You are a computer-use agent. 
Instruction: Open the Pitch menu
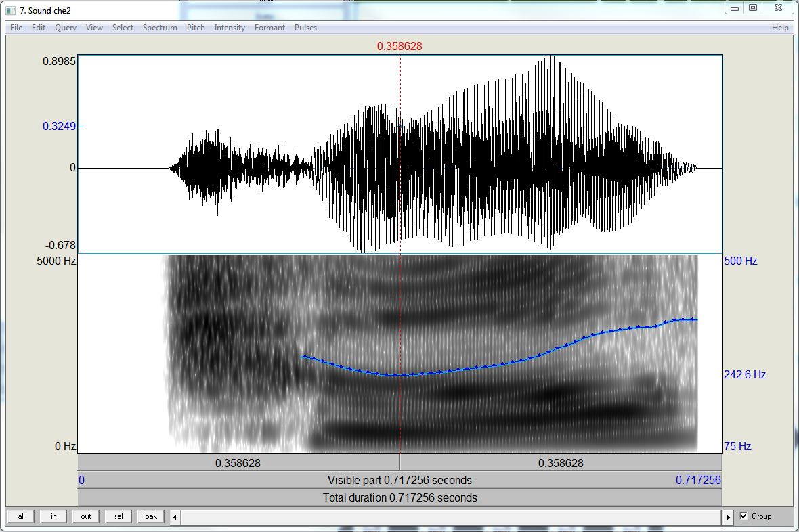[196, 28]
